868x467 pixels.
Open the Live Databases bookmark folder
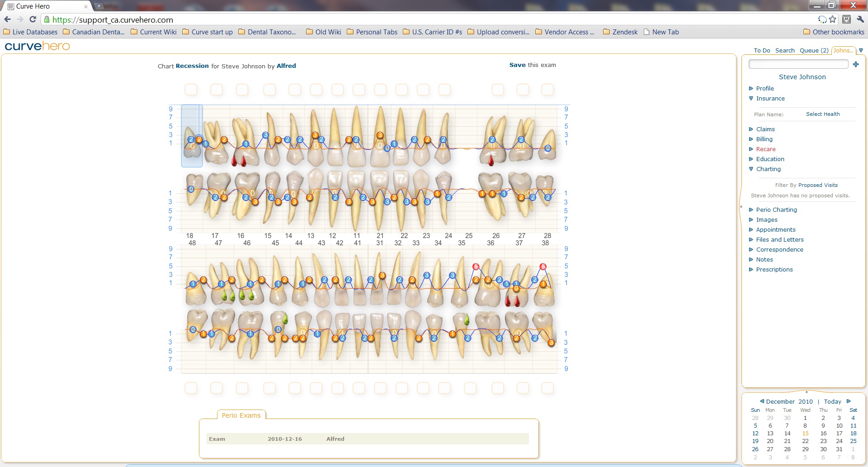(30, 32)
